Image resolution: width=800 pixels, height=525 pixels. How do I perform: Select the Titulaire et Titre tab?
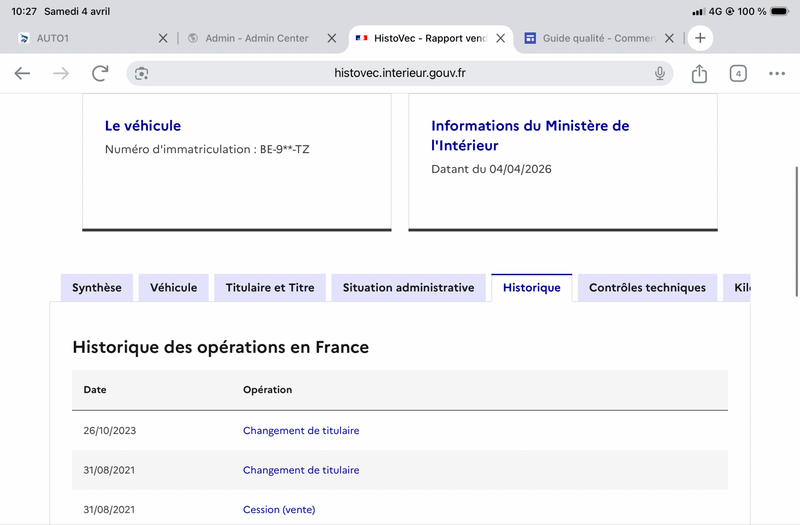click(270, 287)
